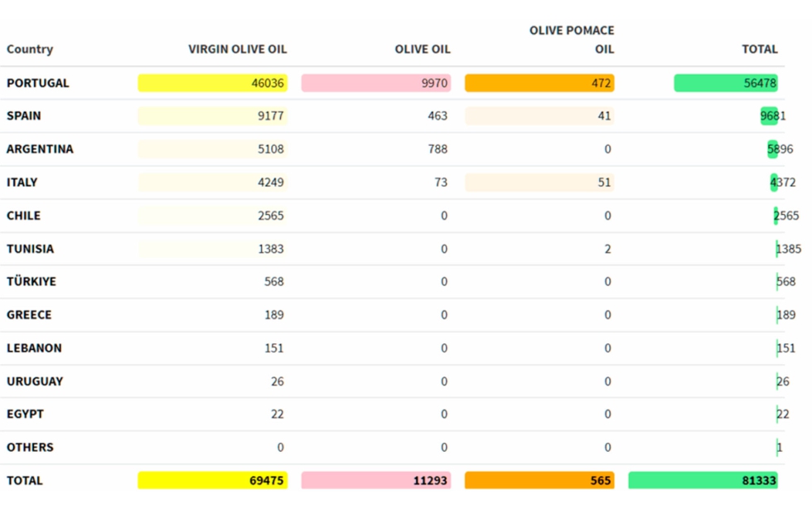The image size is (812, 510).
Task: Click Portugal total value 56478
Action: tap(760, 83)
